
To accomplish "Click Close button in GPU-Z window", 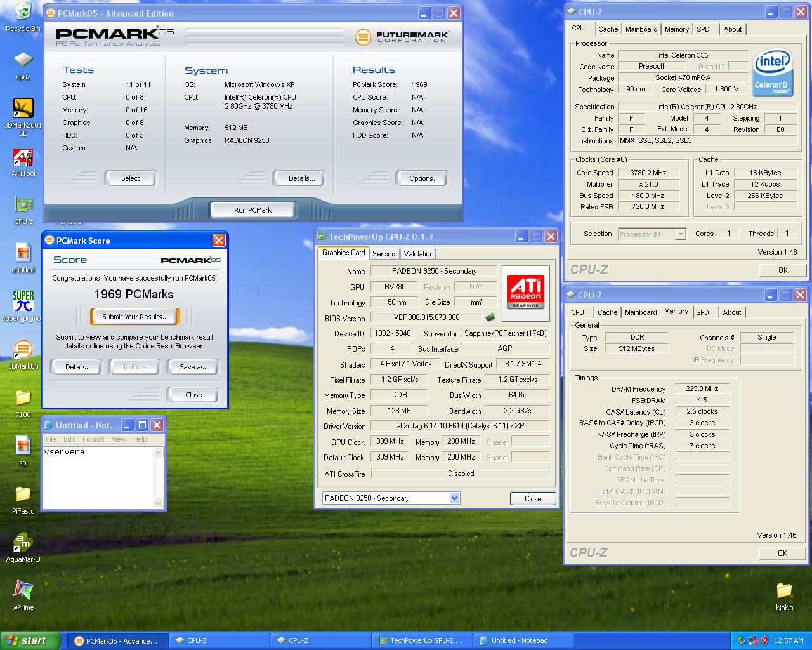I will pyautogui.click(x=533, y=499).
